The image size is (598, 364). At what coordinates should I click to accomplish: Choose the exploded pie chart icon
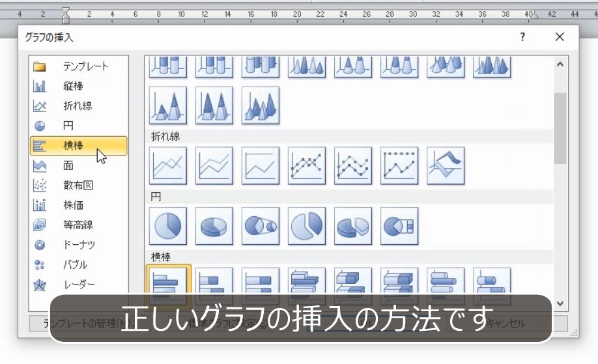pyautogui.click(x=307, y=226)
